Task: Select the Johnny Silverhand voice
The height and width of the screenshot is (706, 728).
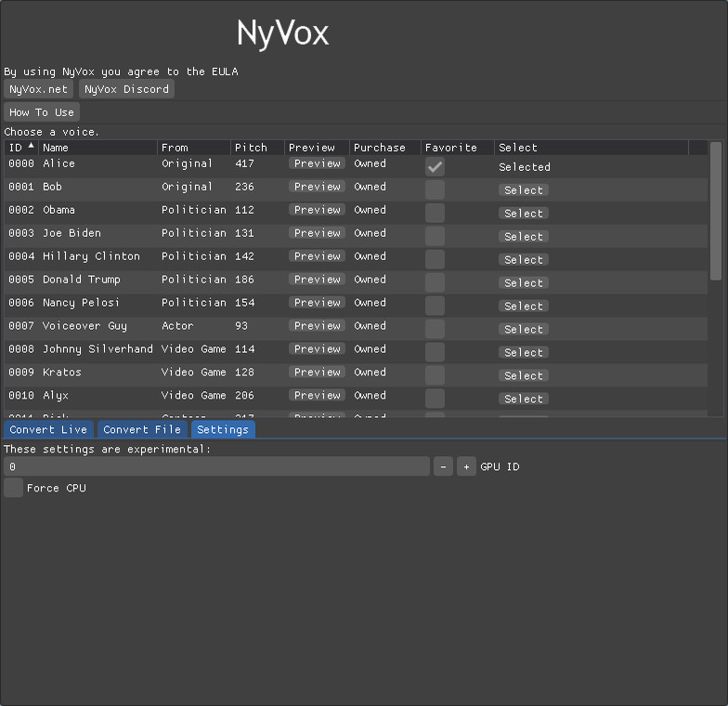Action: (524, 353)
